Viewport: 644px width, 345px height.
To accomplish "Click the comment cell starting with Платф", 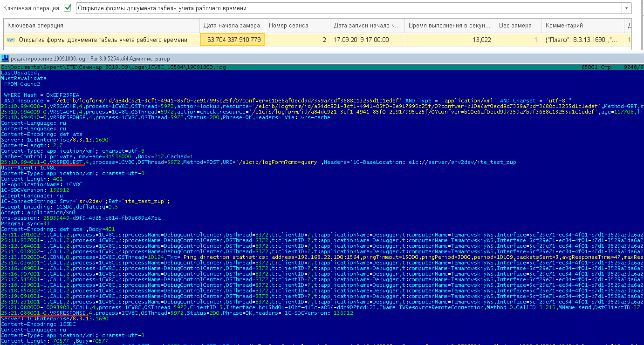I will point(582,40).
